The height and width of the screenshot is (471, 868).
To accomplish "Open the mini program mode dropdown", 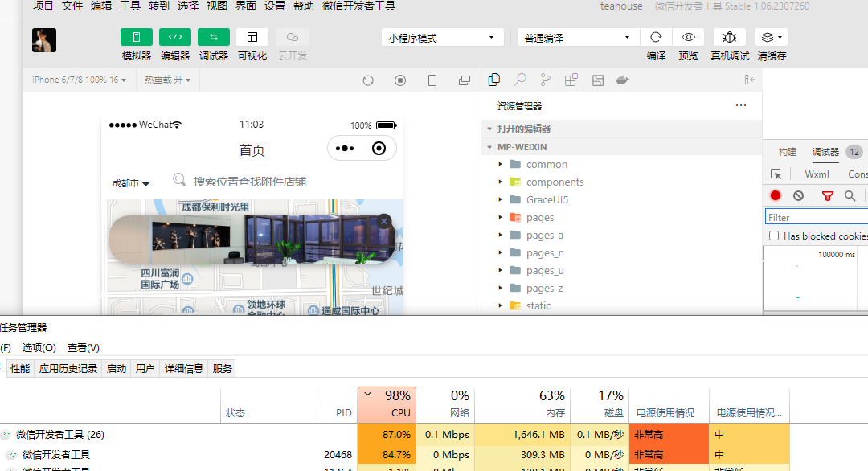I will pos(442,38).
